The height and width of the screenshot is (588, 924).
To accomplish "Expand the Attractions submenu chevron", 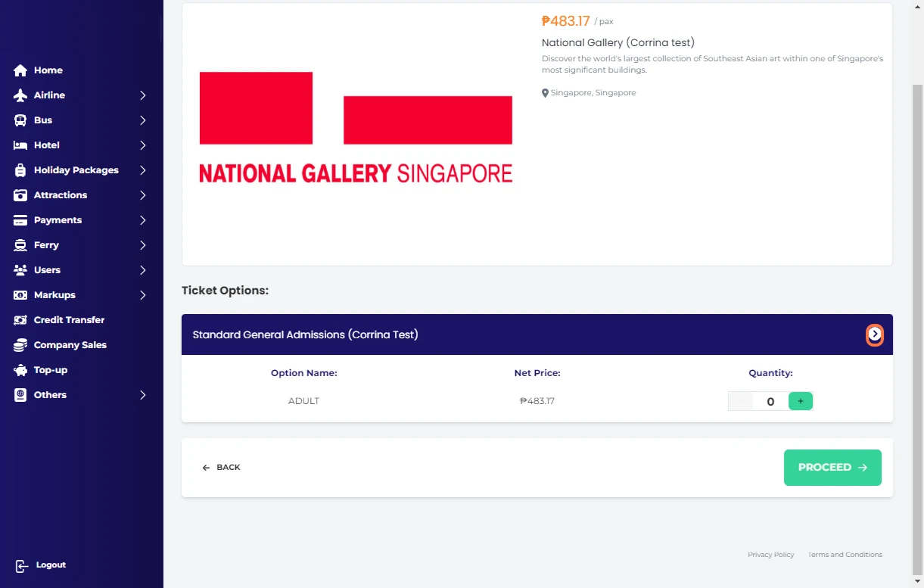I will [142, 195].
